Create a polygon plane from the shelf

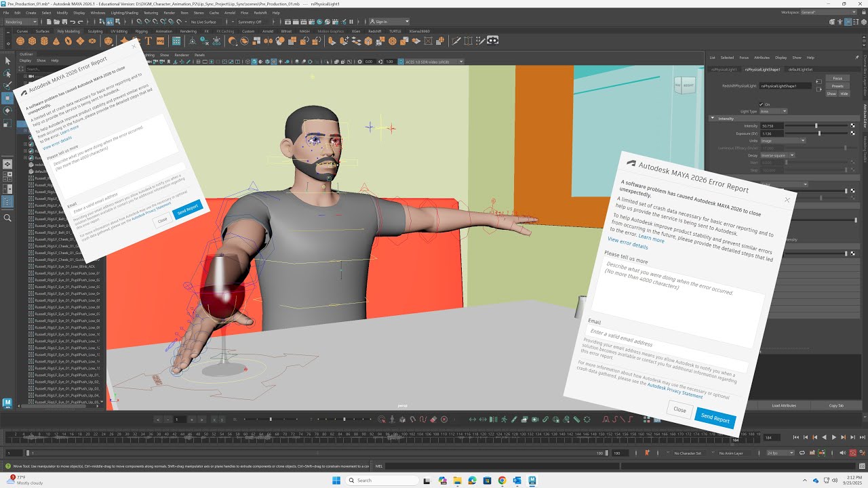[x=80, y=41]
